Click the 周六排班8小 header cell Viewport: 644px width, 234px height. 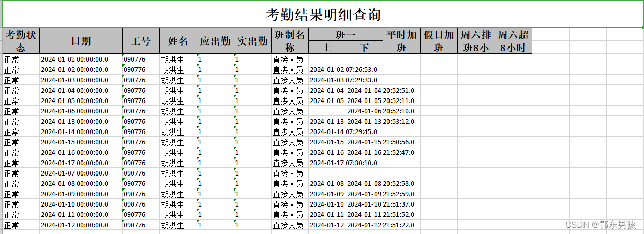[x=476, y=41]
